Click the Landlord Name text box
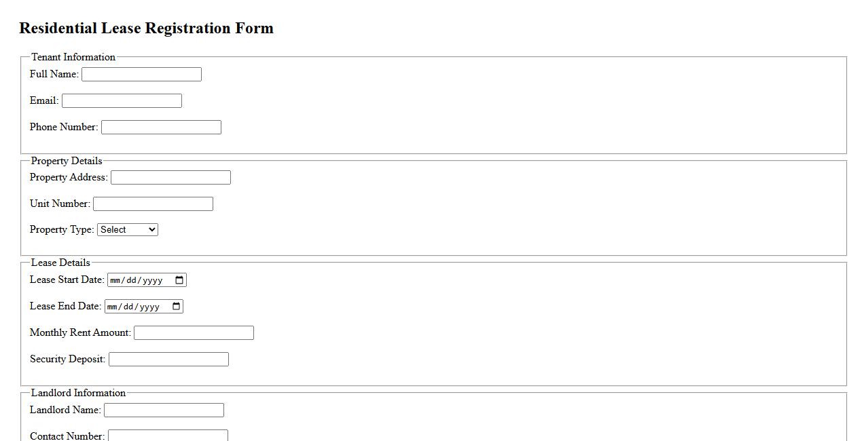 (x=164, y=410)
